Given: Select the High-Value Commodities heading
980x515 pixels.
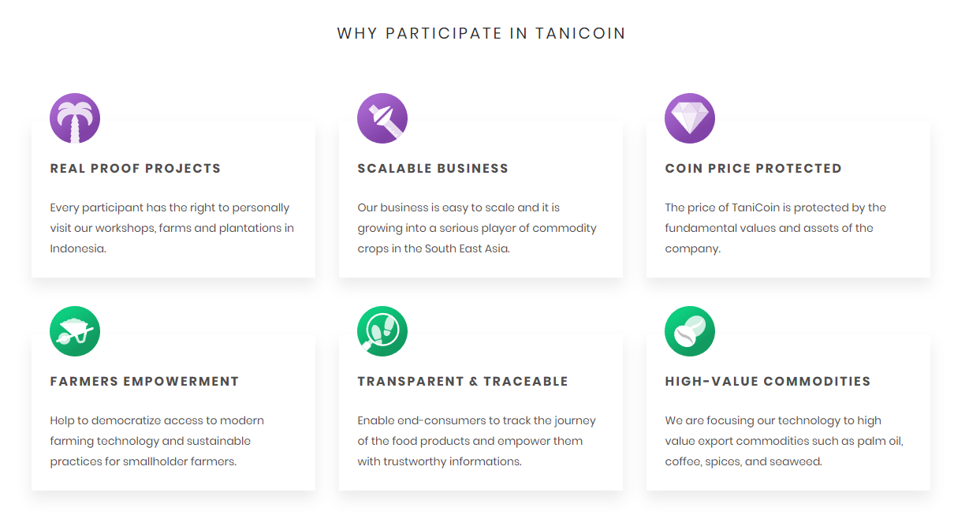Looking at the screenshot, I should point(768,381).
